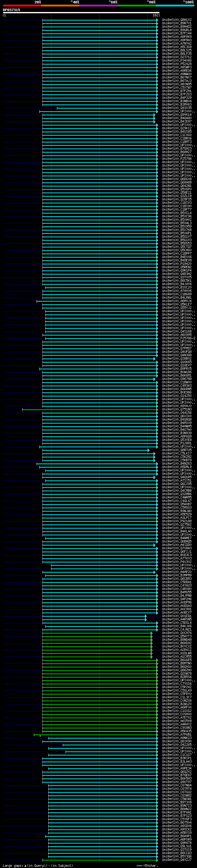Select hit label UniRef100_C9S8N3
This screenshot has width=197, height=868.
(x=176, y=728)
